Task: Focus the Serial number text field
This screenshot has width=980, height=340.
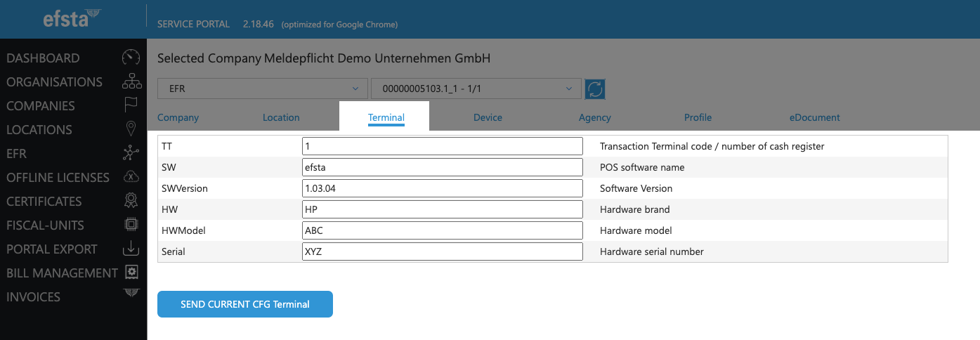Action: [442, 251]
